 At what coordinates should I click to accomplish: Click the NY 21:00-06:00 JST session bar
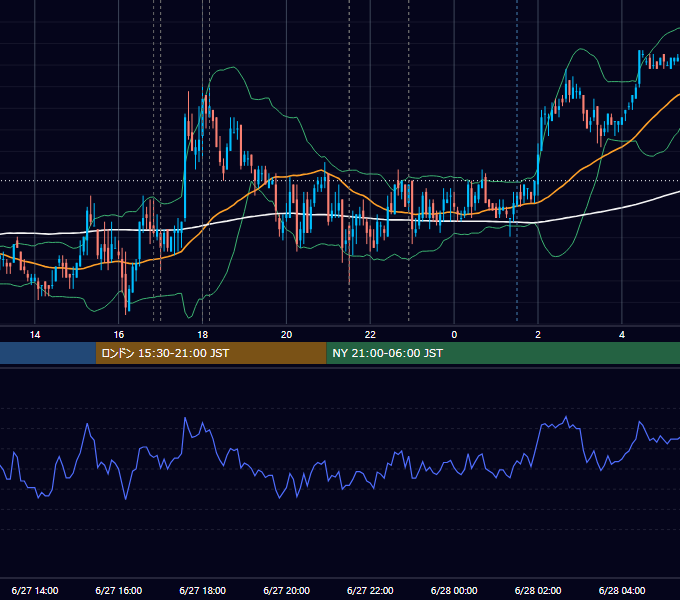(503, 353)
